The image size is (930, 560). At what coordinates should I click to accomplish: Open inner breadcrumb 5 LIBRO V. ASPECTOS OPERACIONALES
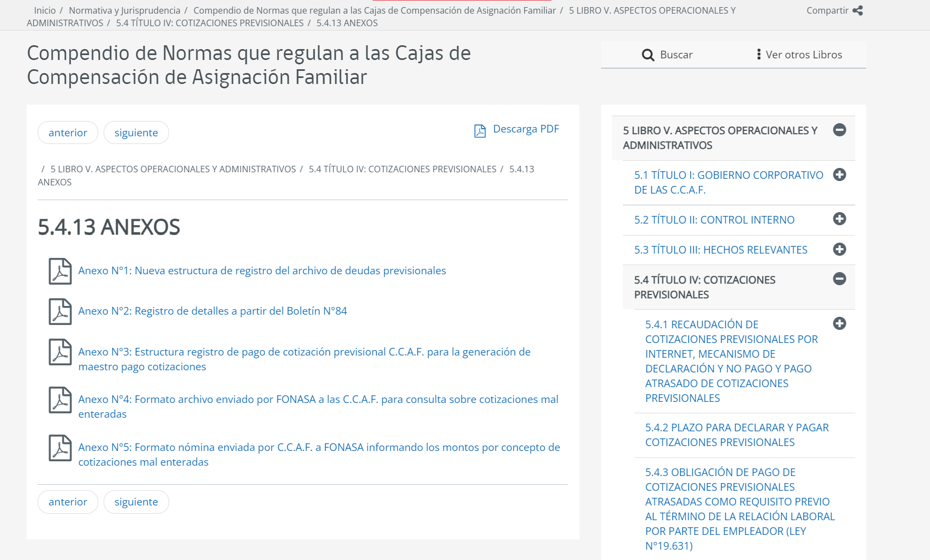click(173, 169)
